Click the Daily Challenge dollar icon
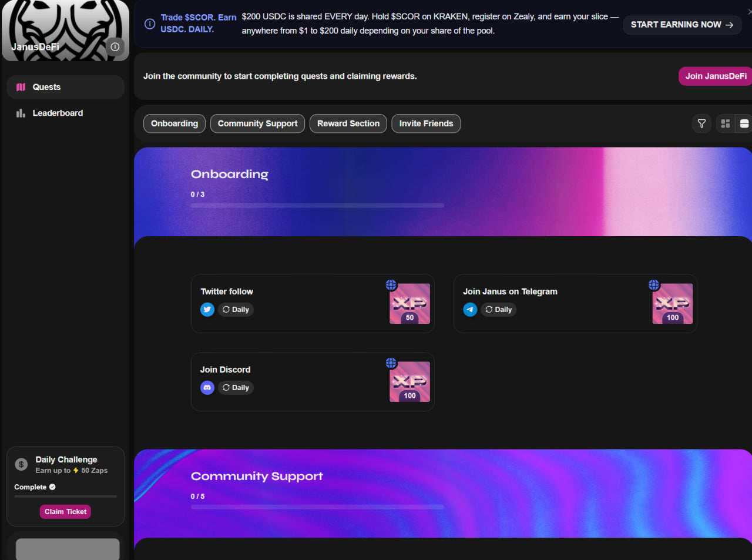The width and height of the screenshot is (752, 560). (22, 465)
